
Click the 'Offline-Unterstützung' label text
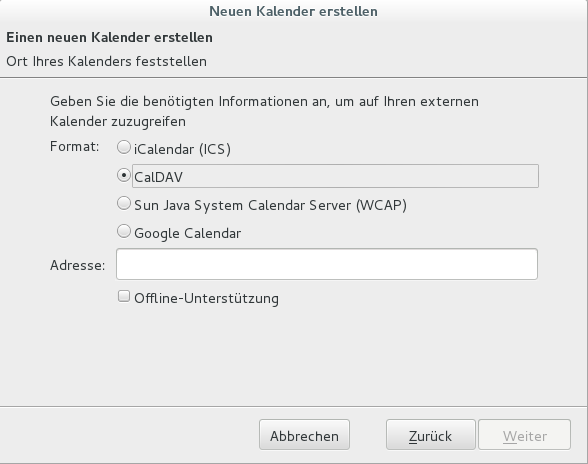point(206,299)
